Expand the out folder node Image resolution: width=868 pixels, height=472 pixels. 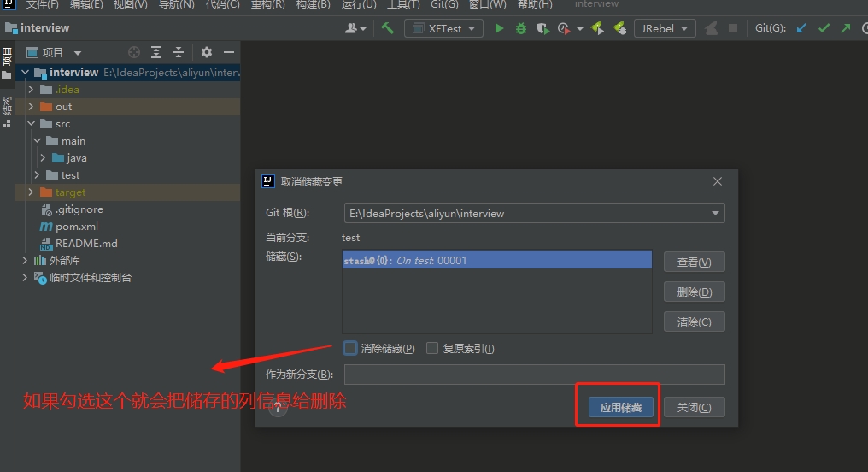32,107
